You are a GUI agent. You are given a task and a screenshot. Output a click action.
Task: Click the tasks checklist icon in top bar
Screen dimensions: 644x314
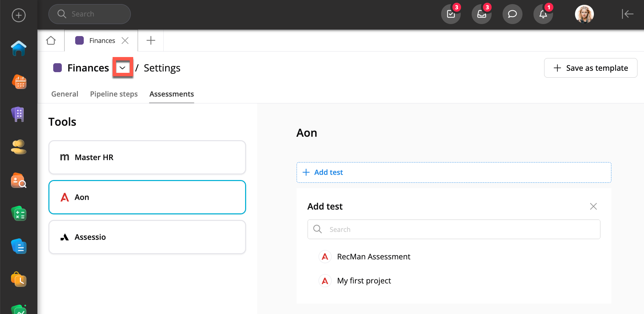point(451,14)
